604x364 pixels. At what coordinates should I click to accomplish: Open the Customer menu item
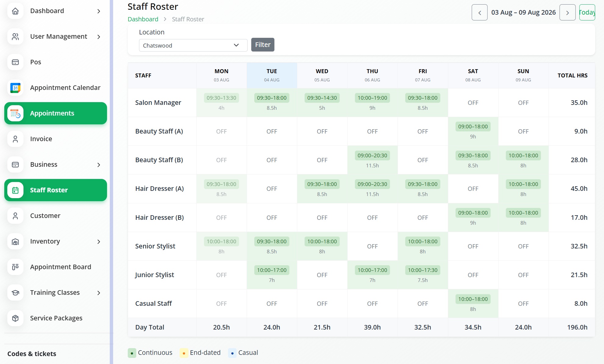click(x=55, y=216)
